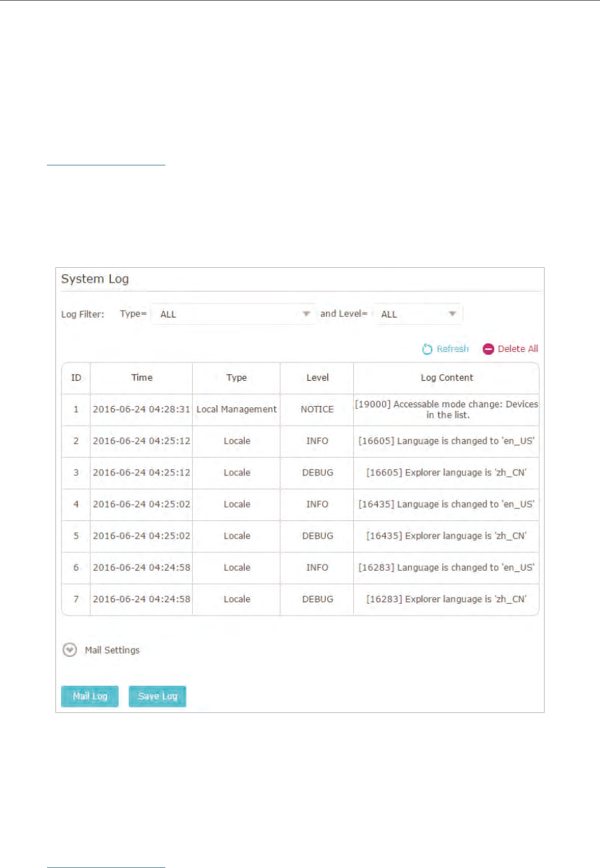Click the Mail Log button
This screenshot has width=600, height=868.
(90, 696)
